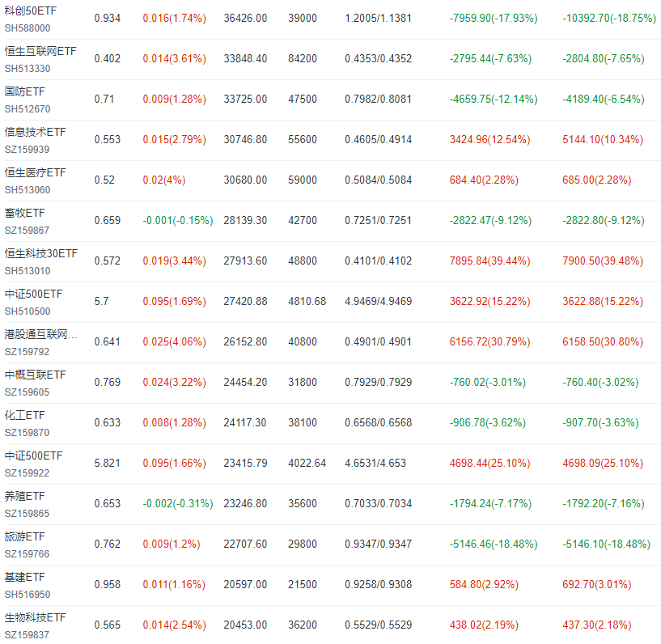Select the holding quantity 84200
This screenshot has width=661, height=644.
click(x=303, y=58)
